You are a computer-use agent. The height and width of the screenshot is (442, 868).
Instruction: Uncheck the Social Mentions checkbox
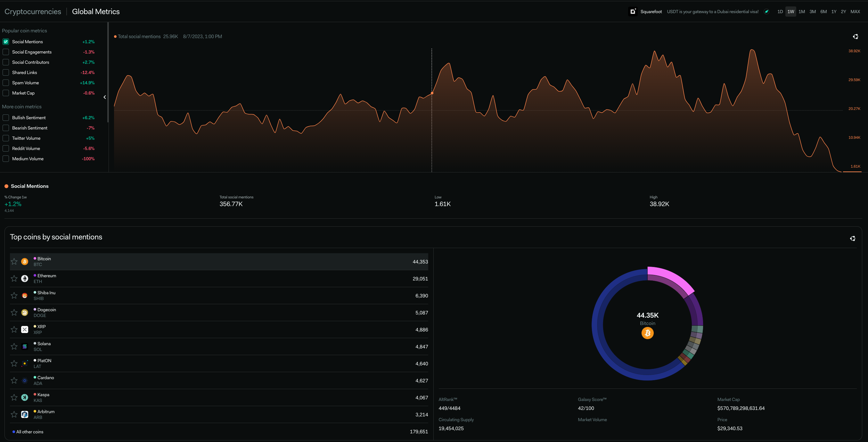[6, 42]
